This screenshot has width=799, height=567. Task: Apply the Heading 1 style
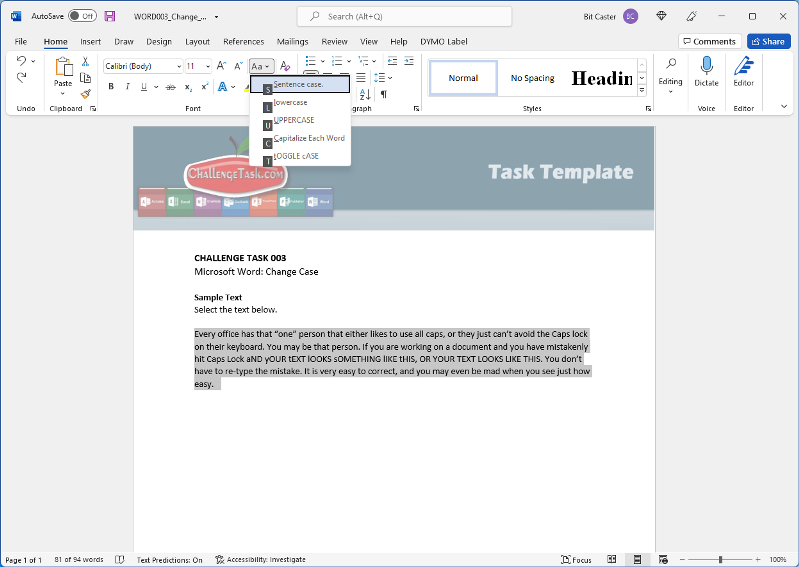(x=602, y=78)
